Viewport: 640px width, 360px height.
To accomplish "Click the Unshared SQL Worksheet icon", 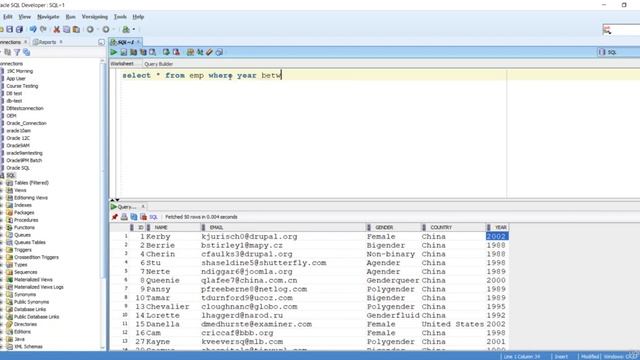I will [190, 52].
